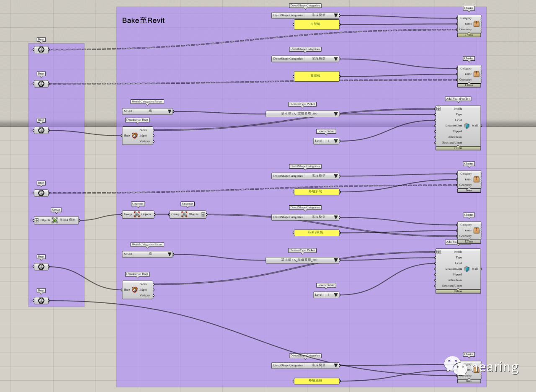Click the 127ms timing label
This screenshot has width=536, height=392.
click(469, 242)
